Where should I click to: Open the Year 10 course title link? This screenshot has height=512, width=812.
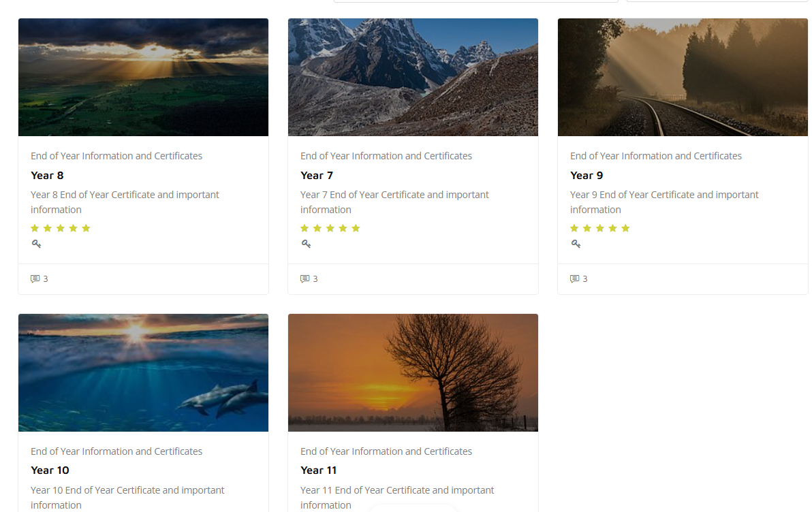pos(50,470)
